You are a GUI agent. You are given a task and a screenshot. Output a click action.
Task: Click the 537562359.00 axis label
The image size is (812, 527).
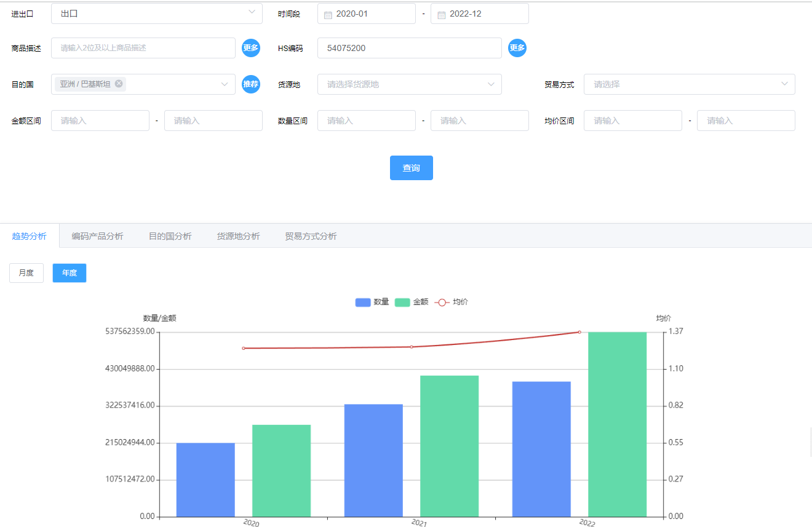click(x=129, y=331)
